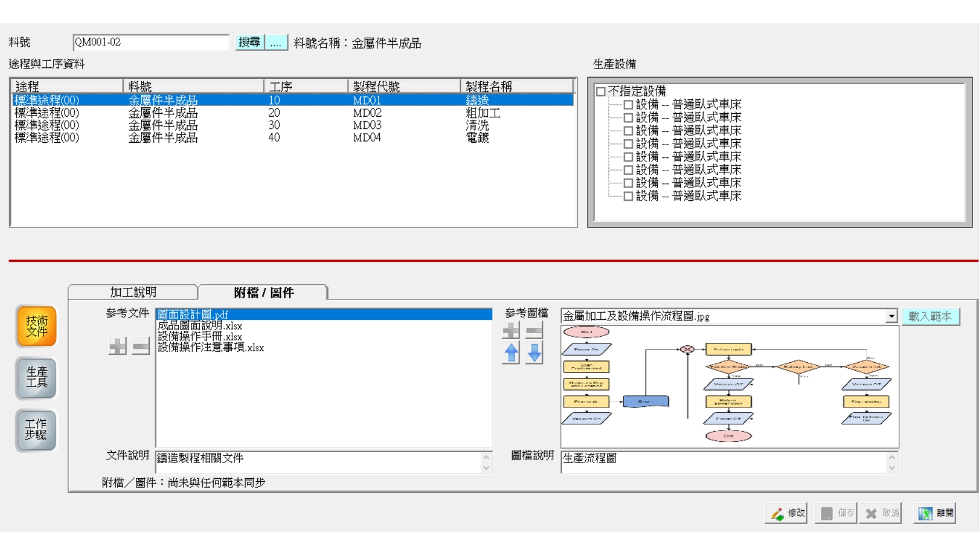Select the row with 製程名稱 鑄造
The height and width of the screenshot is (545, 980).
pyautogui.click(x=293, y=100)
